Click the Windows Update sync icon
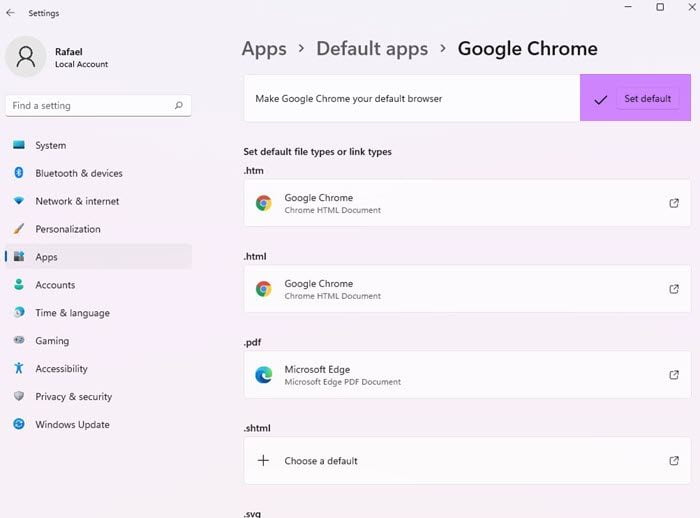The height and width of the screenshot is (518, 700). pyautogui.click(x=19, y=424)
